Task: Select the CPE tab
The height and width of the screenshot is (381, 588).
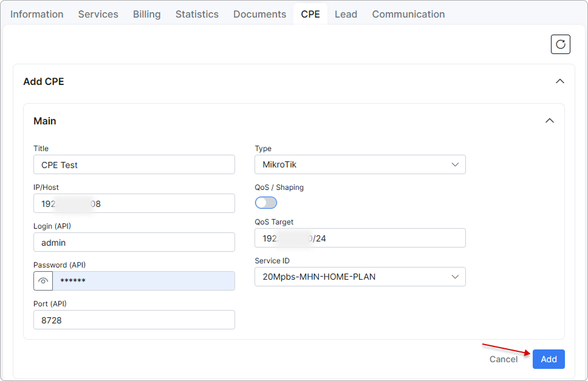Action: [x=310, y=14]
